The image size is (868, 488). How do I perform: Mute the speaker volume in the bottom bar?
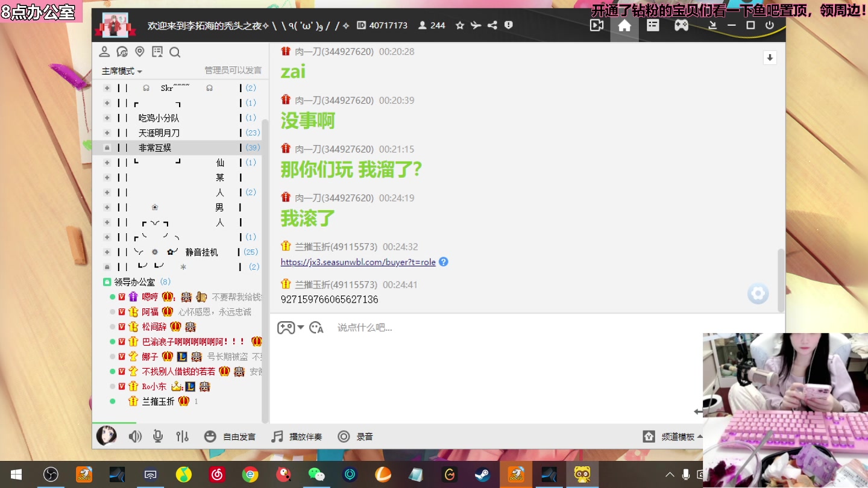135,436
